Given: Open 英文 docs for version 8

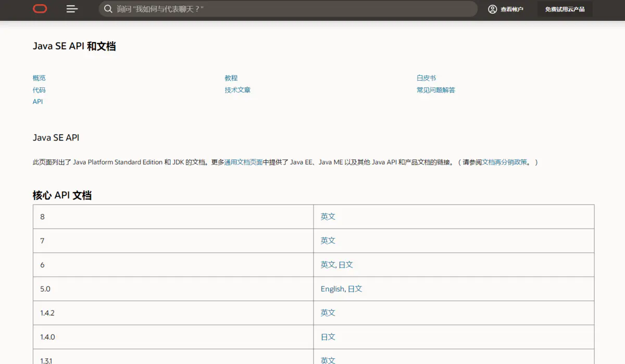Looking at the screenshot, I should tap(328, 217).
